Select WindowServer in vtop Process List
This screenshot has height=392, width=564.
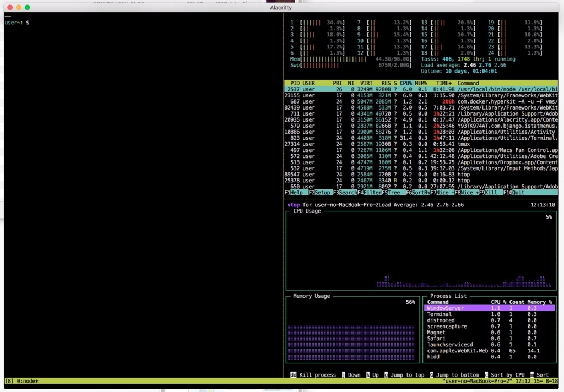tap(489, 308)
